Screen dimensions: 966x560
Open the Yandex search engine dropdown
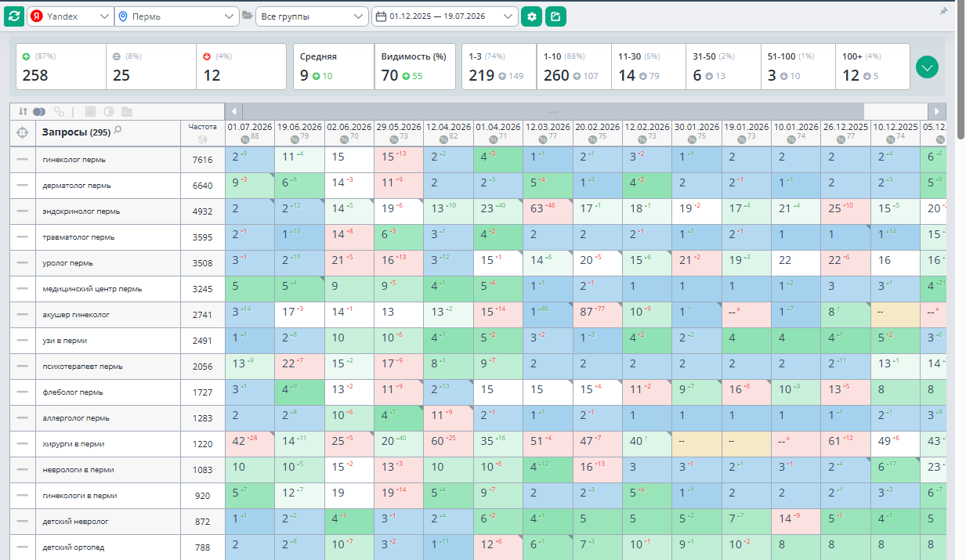[71, 16]
